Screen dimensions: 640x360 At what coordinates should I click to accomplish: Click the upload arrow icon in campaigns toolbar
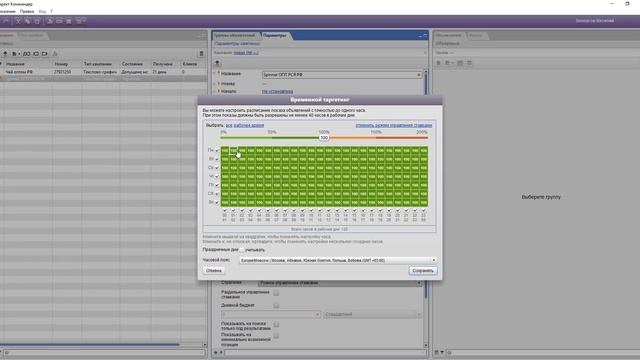[5, 53]
